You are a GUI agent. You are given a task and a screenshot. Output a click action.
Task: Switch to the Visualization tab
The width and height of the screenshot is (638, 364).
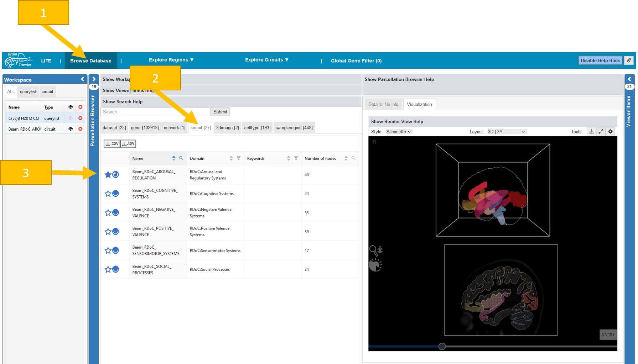pos(419,104)
